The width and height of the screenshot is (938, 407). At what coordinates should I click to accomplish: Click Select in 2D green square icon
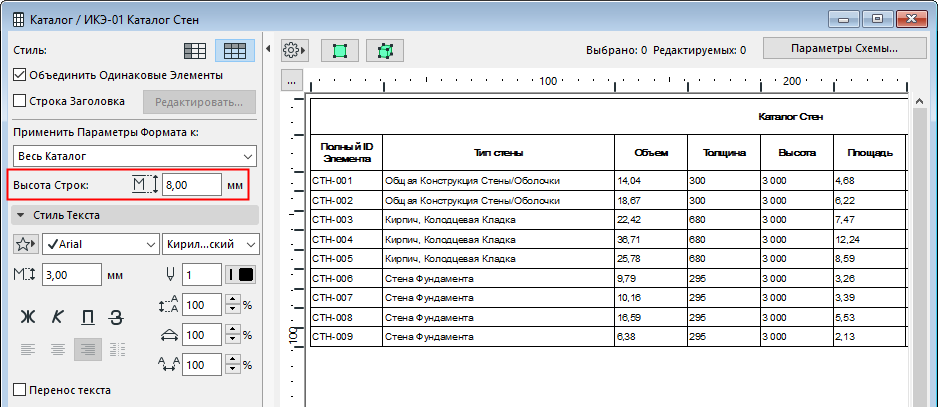pos(340,50)
